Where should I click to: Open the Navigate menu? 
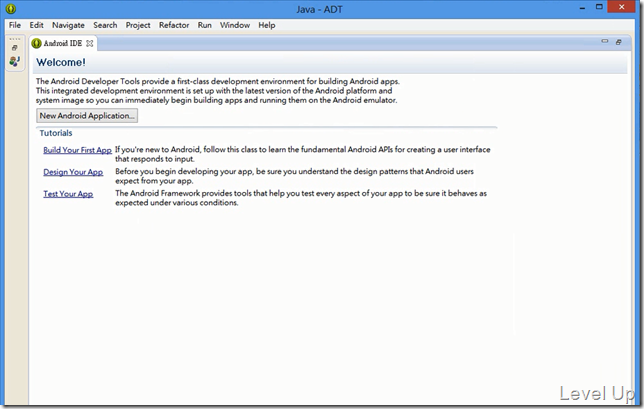68,25
